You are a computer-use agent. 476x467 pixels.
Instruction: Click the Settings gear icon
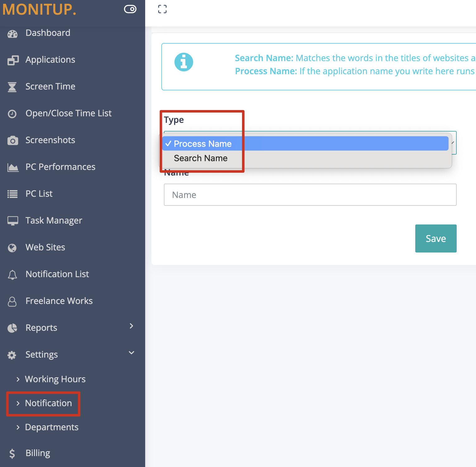tap(12, 355)
